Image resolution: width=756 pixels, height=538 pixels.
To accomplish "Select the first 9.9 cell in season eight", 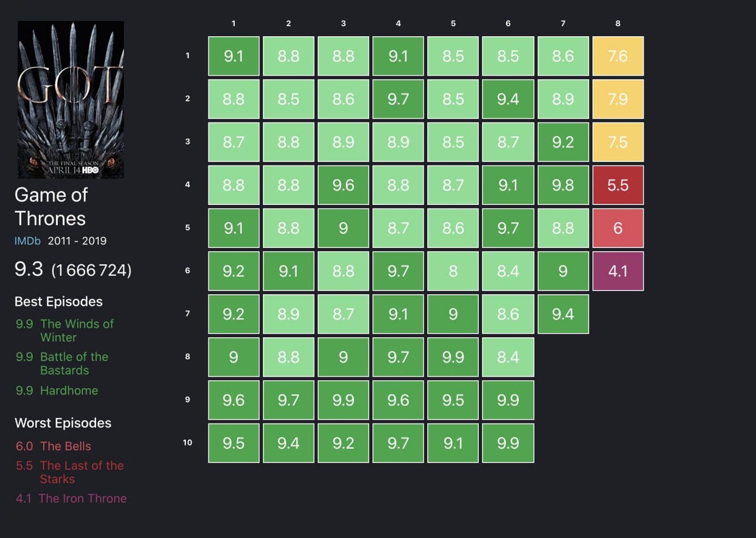I will 453,357.
